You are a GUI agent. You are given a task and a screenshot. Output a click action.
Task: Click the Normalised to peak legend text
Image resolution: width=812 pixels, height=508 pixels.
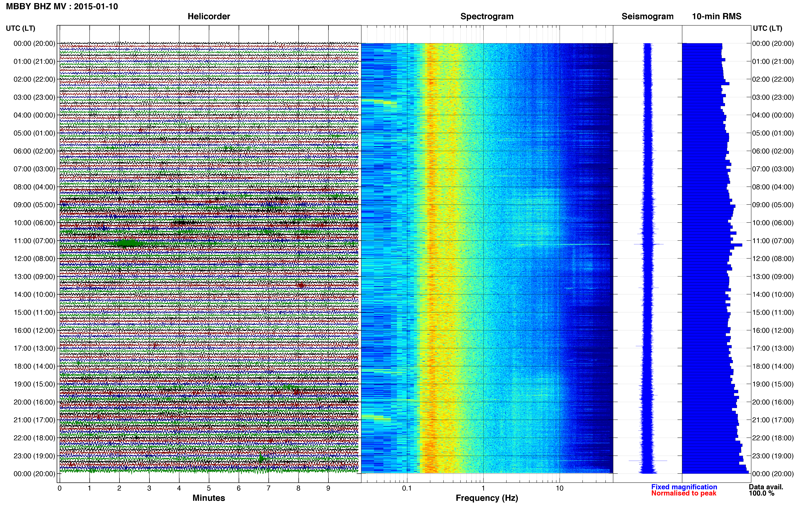click(x=684, y=493)
